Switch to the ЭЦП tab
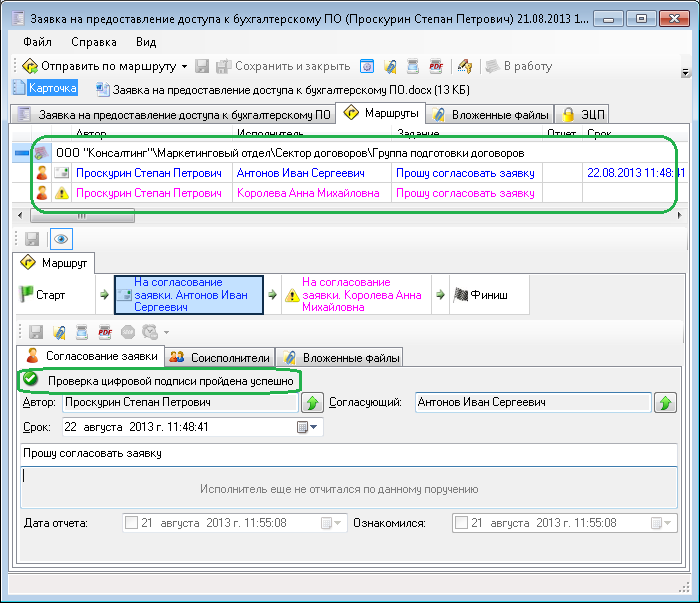The height and width of the screenshot is (603, 700). coord(582,115)
